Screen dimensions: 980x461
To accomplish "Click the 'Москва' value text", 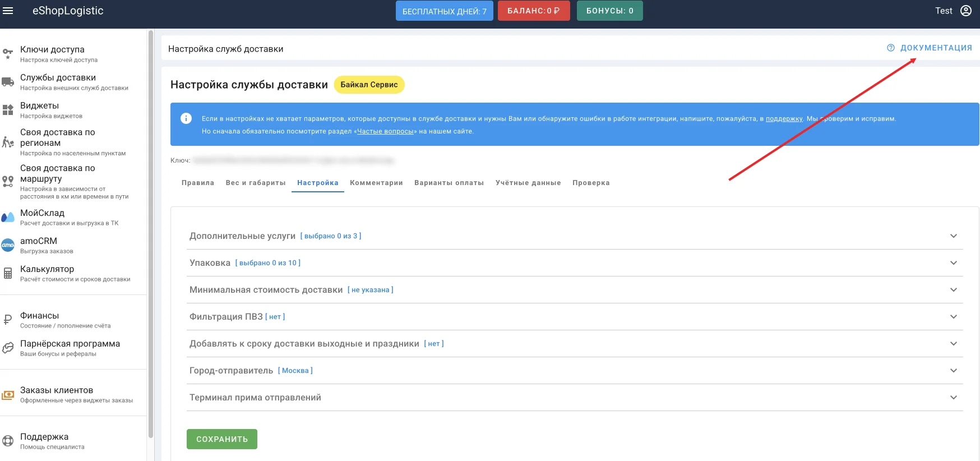I will coord(295,371).
